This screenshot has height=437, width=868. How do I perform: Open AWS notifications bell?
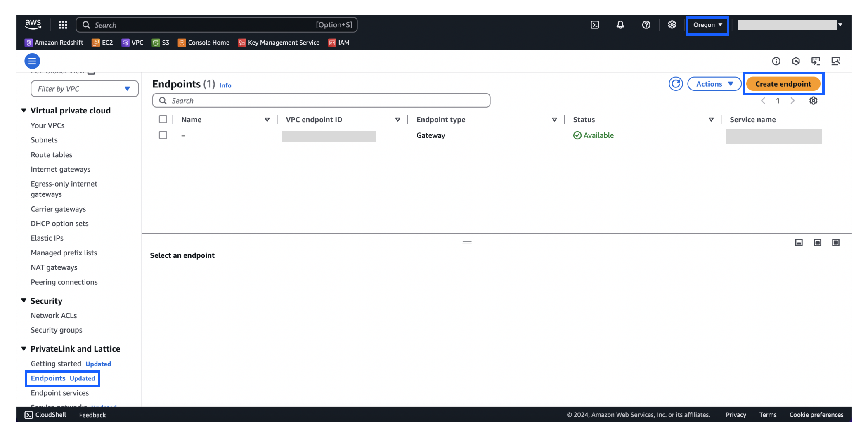click(621, 25)
